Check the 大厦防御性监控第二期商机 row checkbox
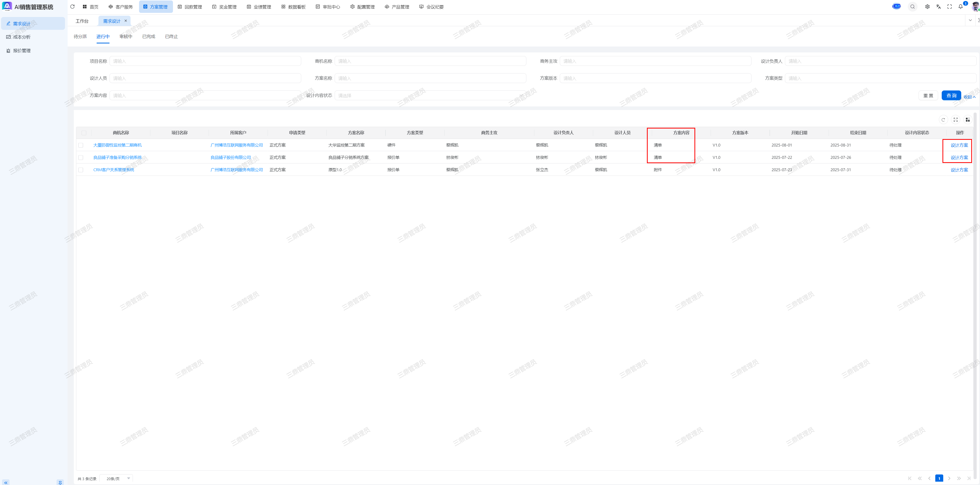This screenshot has width=980, height=485. coord(81,145)
